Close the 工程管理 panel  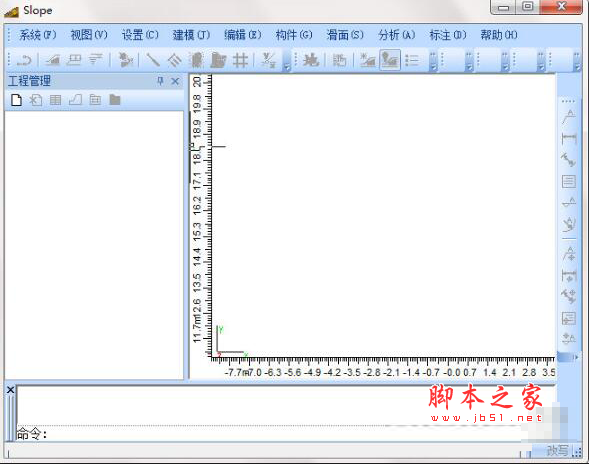pyautogui.click(x=175, y=81)
